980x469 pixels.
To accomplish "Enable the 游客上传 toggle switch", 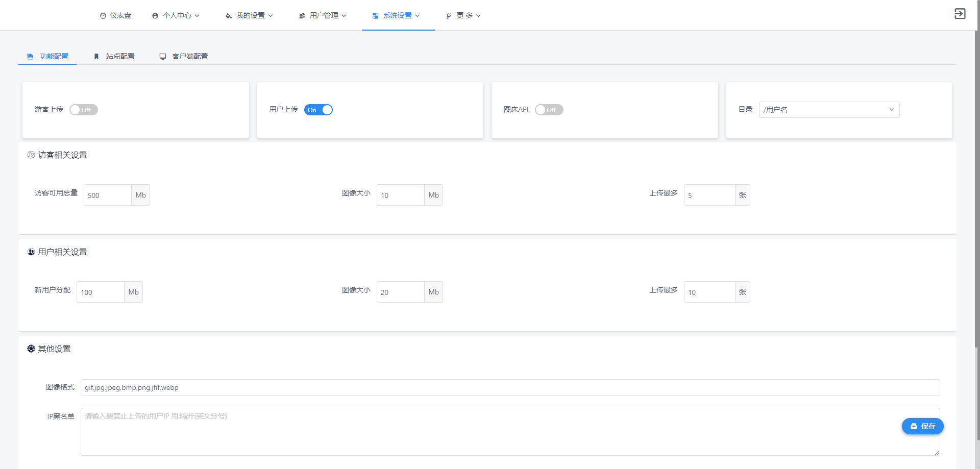I will [x=84, y=110].
